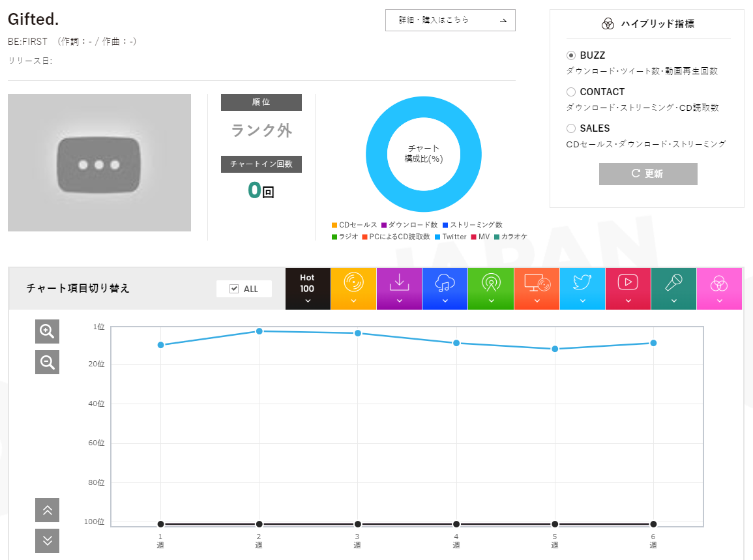Click the チャート項目切り替え label
Viewport: 753px width, 560px height.
point(78,288)
